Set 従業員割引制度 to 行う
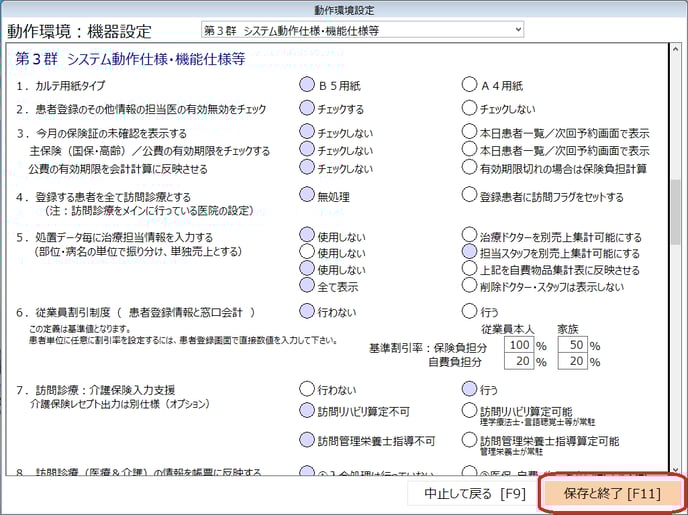 pos(469,311)
